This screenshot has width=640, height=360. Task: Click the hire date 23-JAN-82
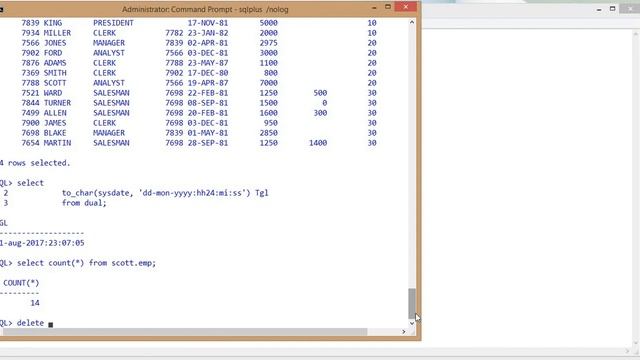208,33
